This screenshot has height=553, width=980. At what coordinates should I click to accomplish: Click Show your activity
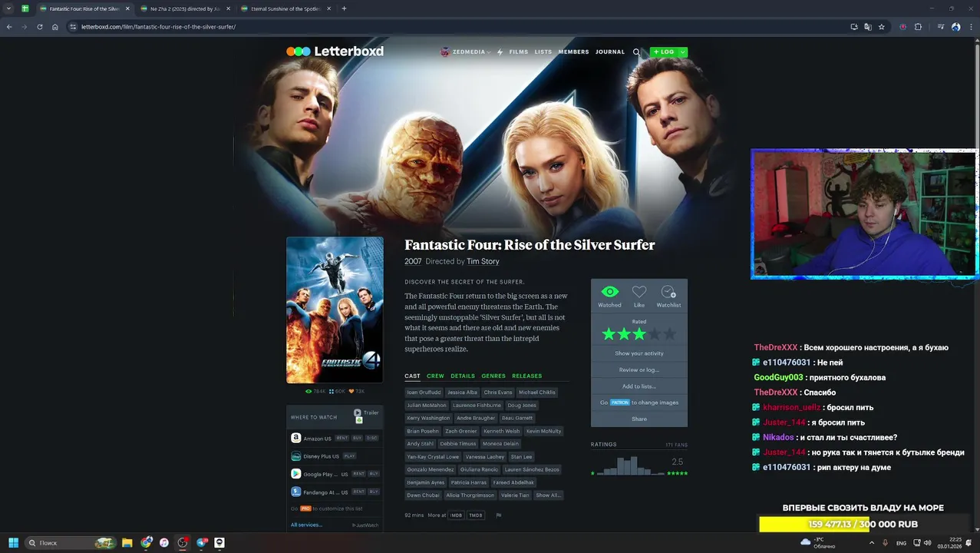(x=639, y=353)
